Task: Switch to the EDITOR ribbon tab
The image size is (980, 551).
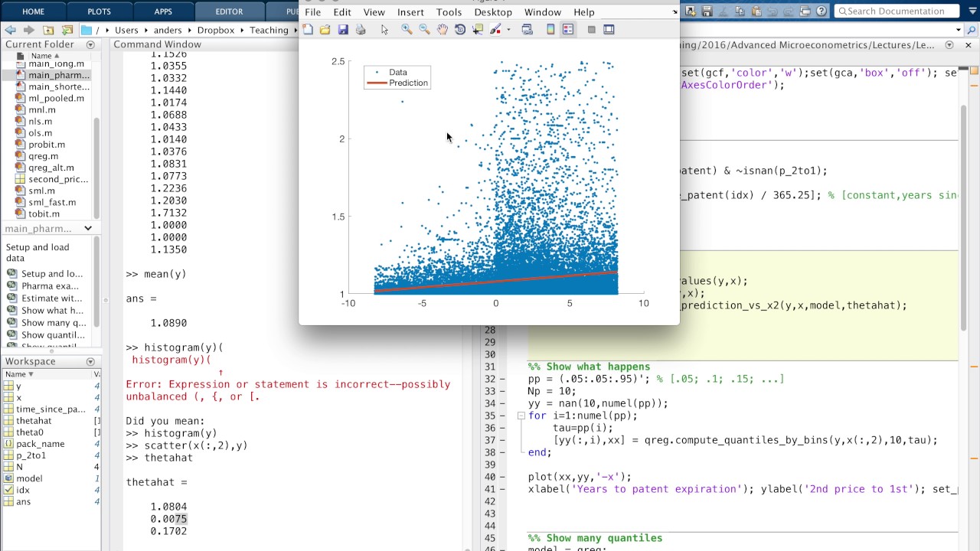Action: pyautogui.click(x=229, y=11)
